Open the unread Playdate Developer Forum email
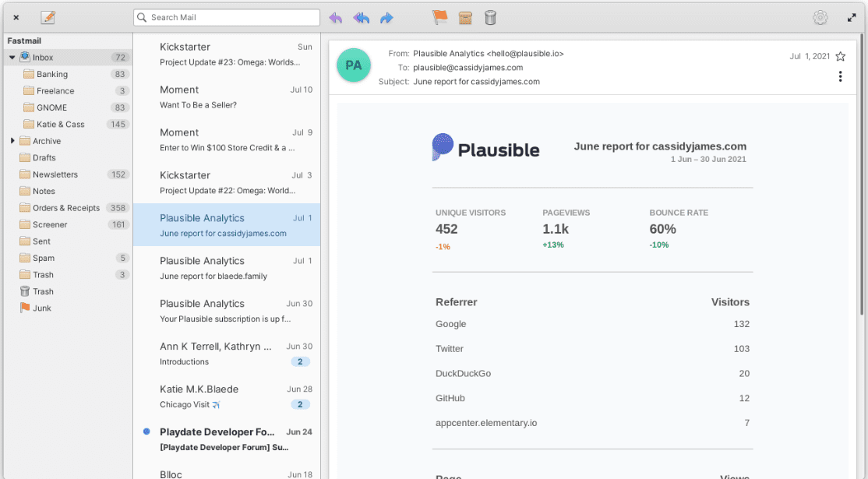This screenshot has height=479, width=868. coord(227,439)
